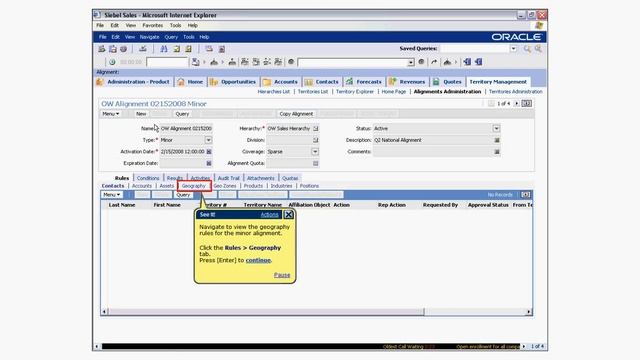Click the left scroll arrow of the rules list
This screenshot has height=360, width=640.
click(x=104, y=312)
